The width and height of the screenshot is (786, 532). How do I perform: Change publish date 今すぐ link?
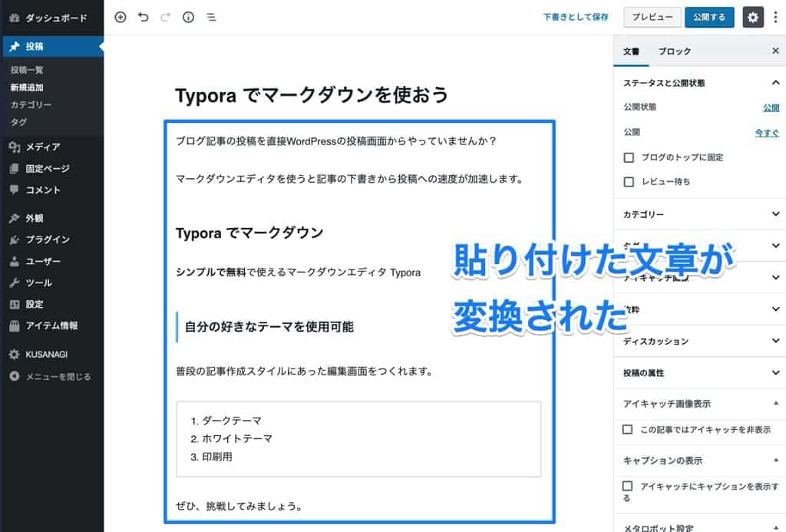pos(767,133)
